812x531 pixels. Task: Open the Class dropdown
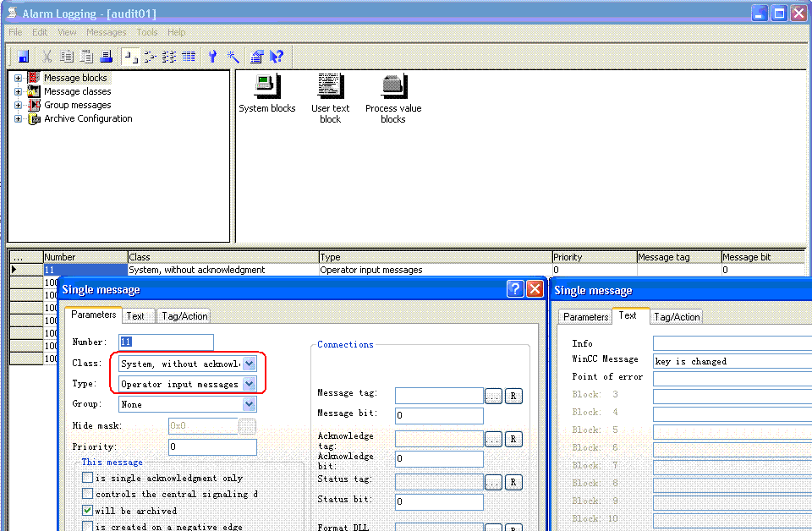tap(249, 364)
